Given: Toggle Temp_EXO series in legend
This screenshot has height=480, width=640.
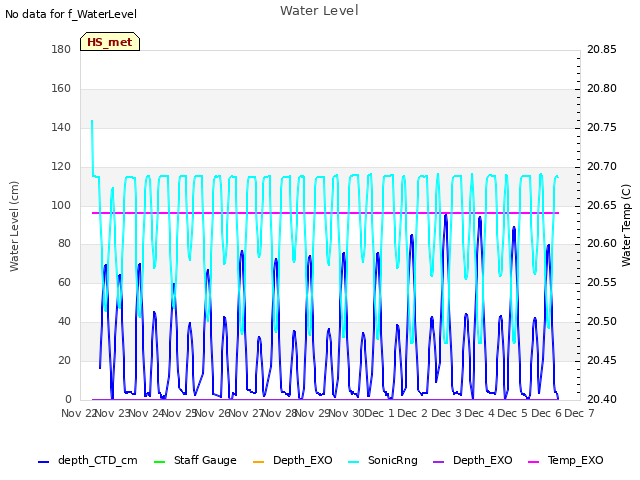Looking at the screenshot, I should [566, 460].
